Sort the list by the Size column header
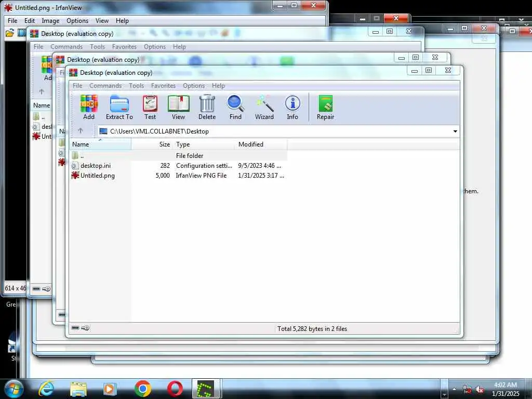The height and width of the screenshot is (399, 532). point(152,144)
